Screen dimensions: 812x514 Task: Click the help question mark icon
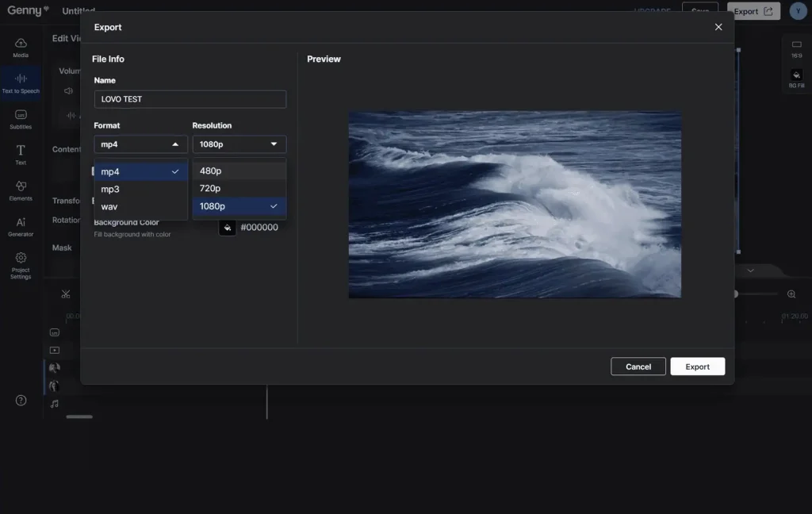coord(21,401)
